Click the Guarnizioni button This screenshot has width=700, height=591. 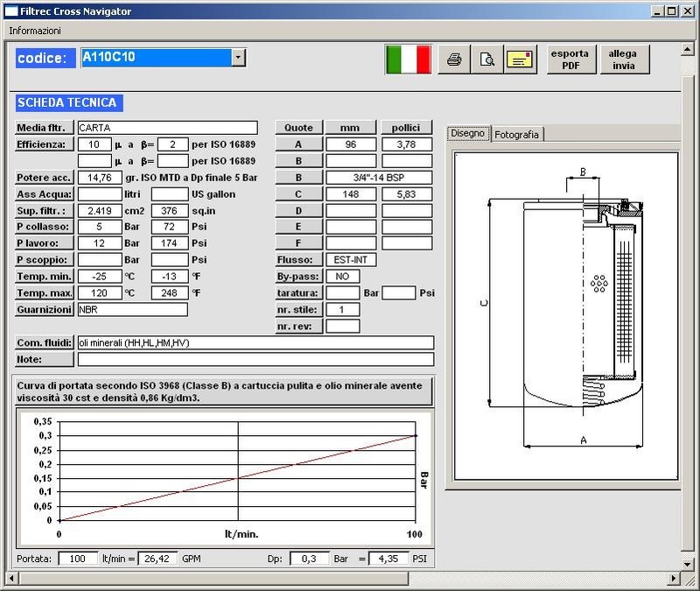point(45,310)
